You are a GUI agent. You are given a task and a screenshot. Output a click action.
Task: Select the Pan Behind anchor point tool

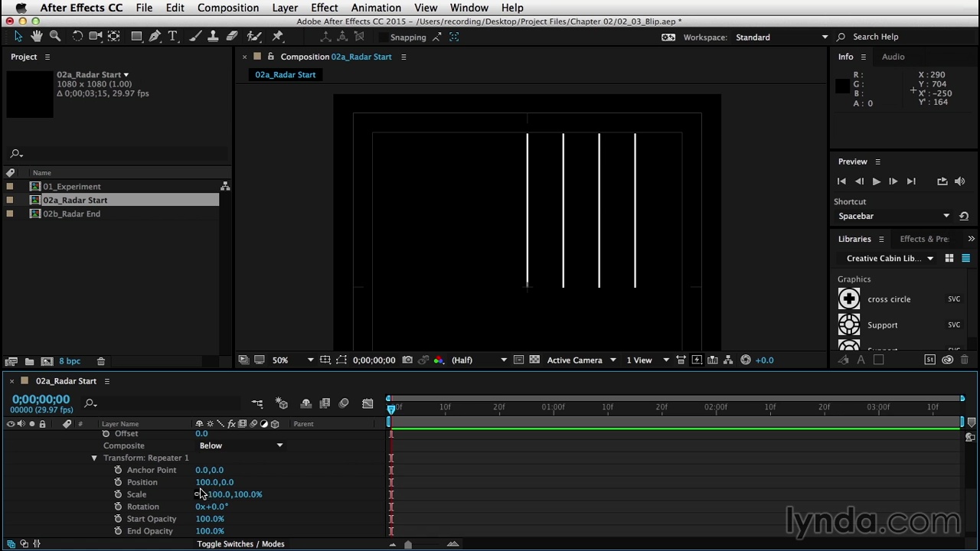pos(113,36)
